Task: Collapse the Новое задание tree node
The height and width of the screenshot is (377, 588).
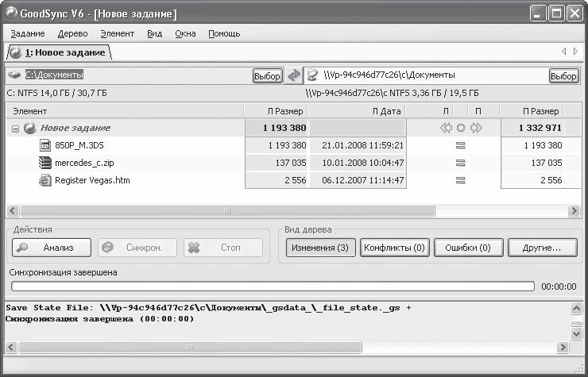Action: [15, 129]
